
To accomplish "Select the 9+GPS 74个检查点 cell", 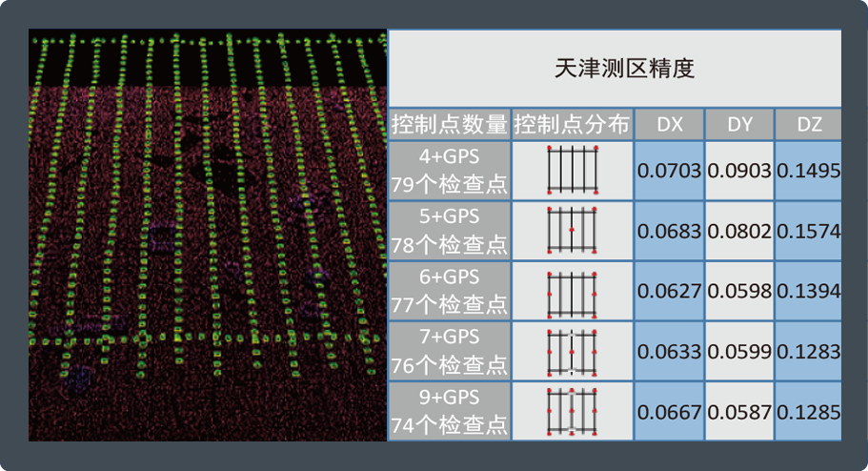I will pos(450,412).
